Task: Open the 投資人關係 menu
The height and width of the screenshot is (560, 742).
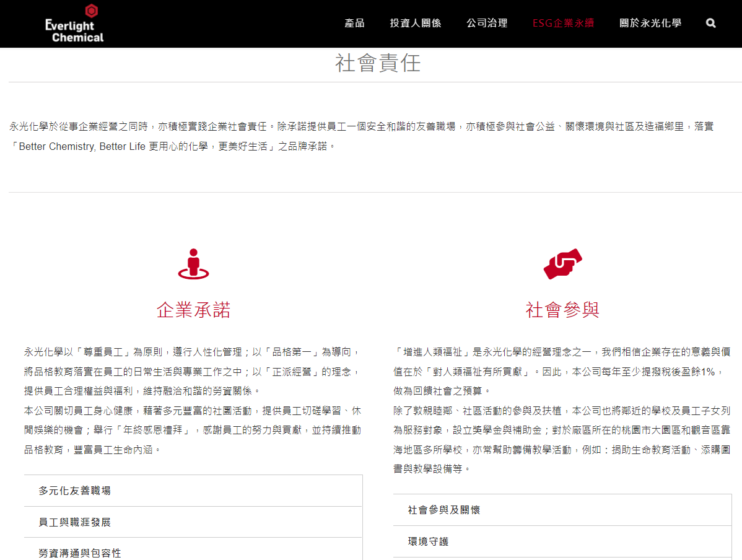Action: (x=415, y=23)
